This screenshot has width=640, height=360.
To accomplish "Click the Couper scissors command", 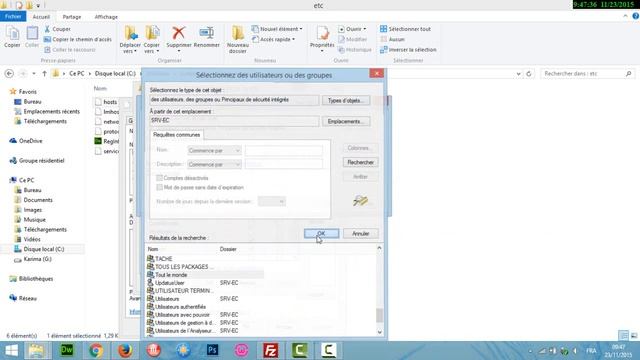I will [x=58, y=29].
